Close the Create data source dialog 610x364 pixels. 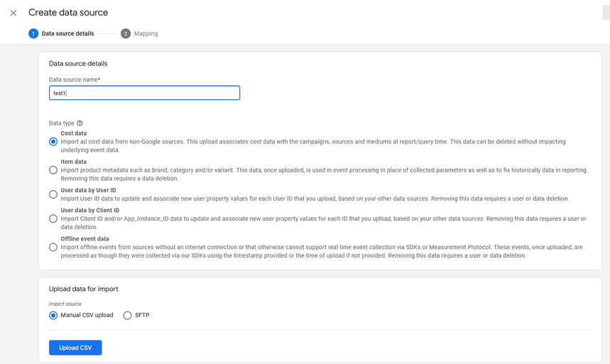[x=13, y=13]
